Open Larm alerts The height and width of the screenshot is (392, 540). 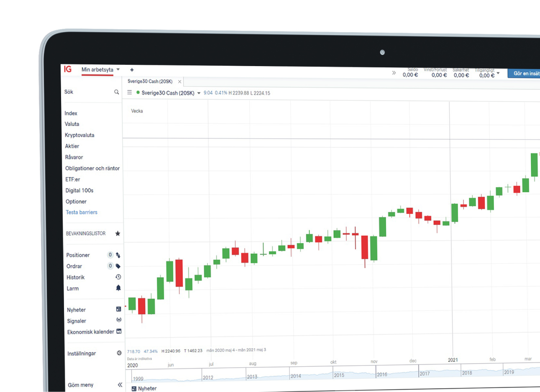point(73,289)
